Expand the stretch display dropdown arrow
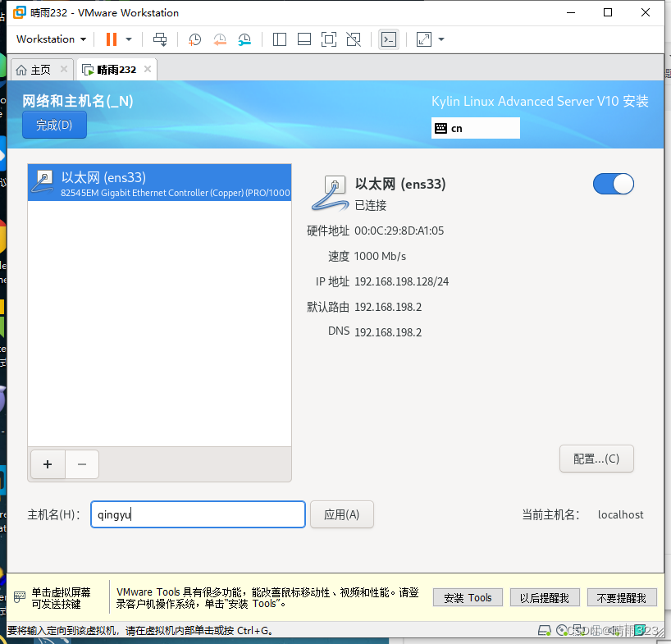 pyautogui.click(x=441, y=39)
